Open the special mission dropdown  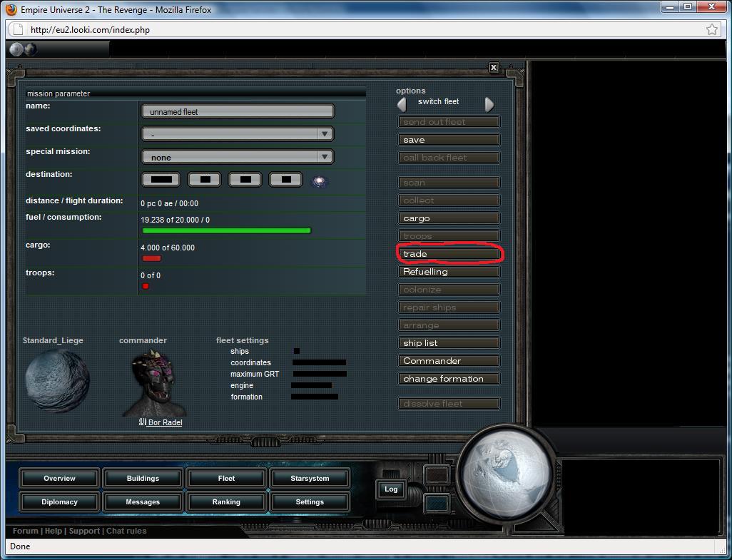tap(238, 157)
